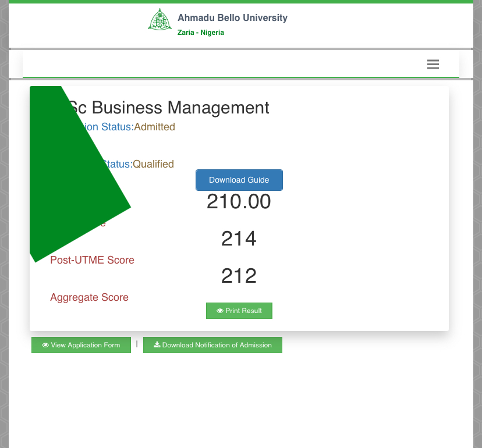Click the 210.00 score value
The width and height of the screenshot is (482, 448).
[x=239, y=202]
